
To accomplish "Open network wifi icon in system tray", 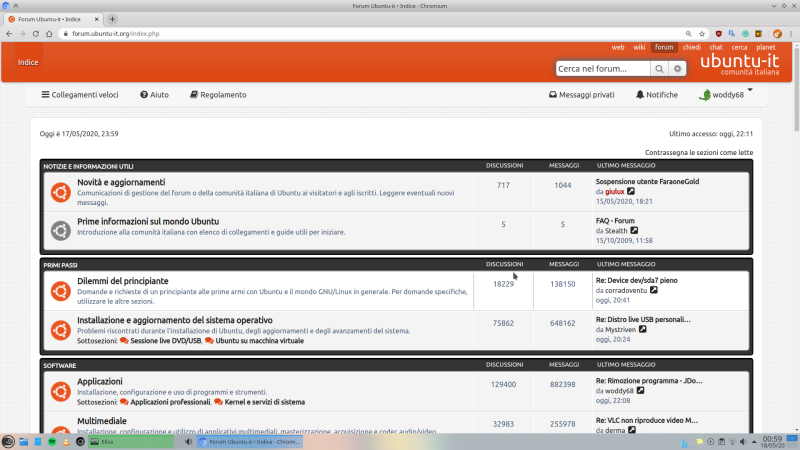I will [x=733, y=442].
